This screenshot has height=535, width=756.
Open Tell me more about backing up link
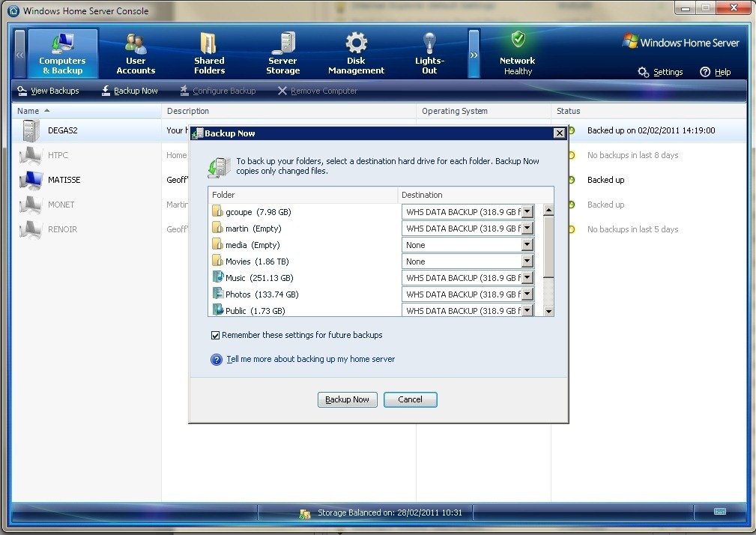pos(310,359)
